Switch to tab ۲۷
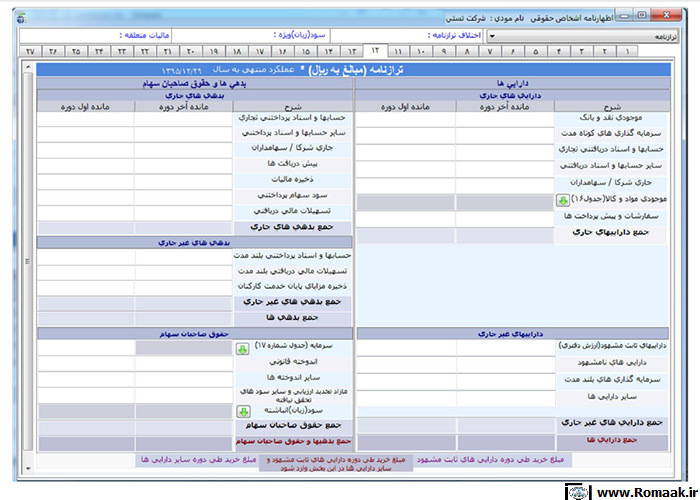 30,51
